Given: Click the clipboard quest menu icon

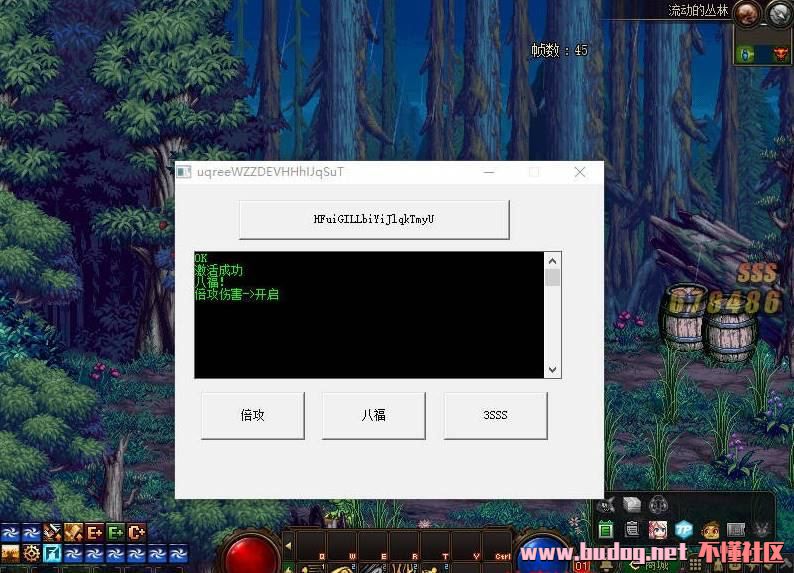Looking at the screenshot, I should [x=632, y=529].
